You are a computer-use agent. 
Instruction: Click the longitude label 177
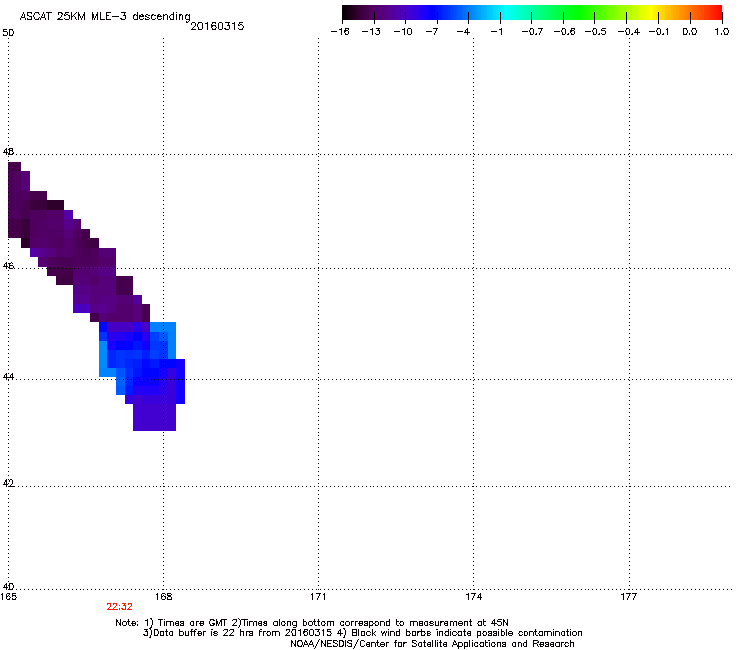tap(629, 597)
